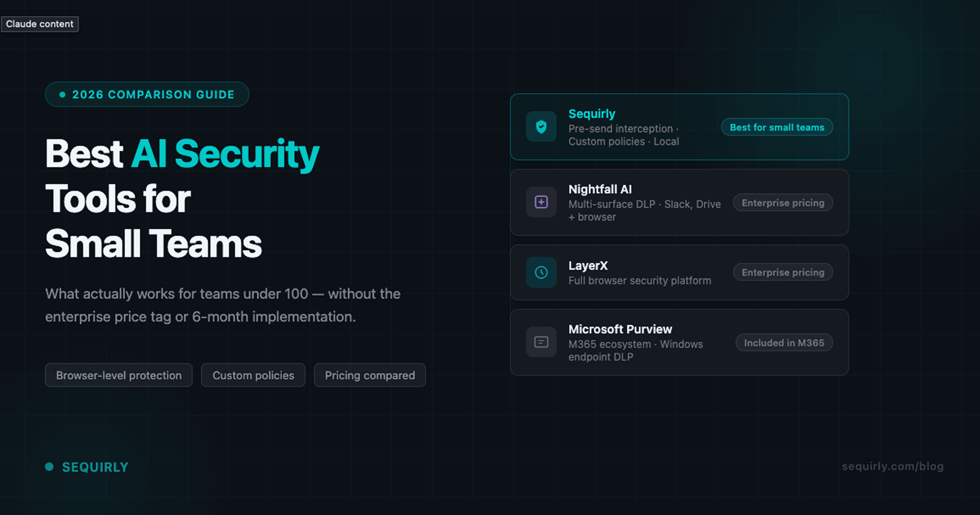Open the sequirly.com/blog link

[893, 466]
